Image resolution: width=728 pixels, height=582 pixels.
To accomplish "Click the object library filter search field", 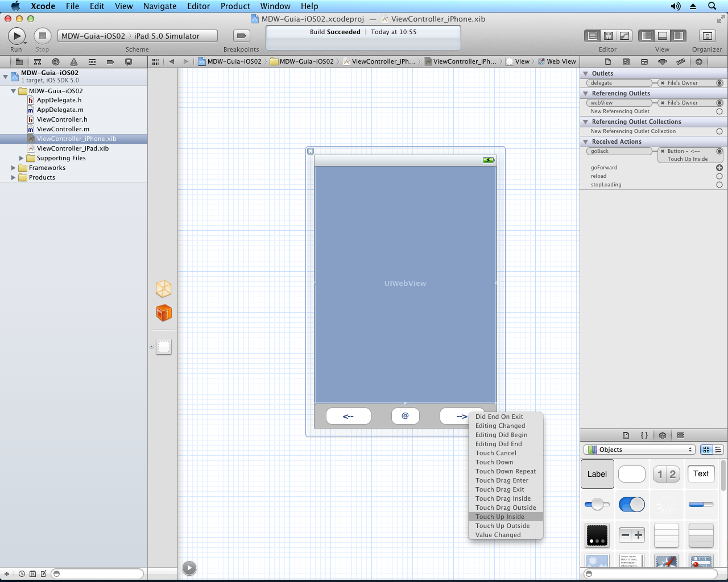I will tap(652, 573).
